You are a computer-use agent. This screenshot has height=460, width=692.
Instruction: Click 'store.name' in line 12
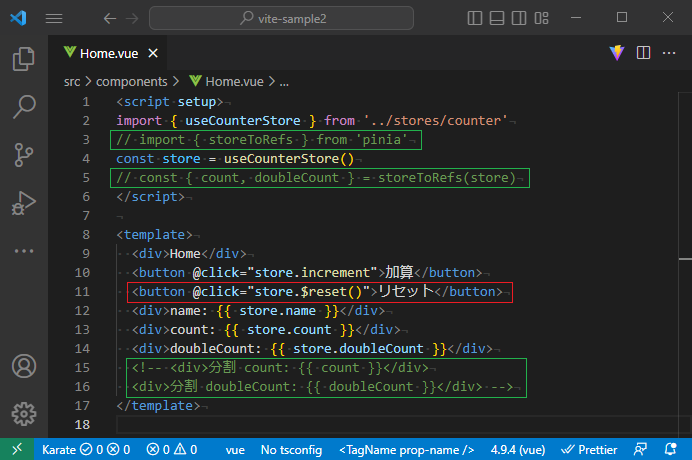[x=277, y=311]
